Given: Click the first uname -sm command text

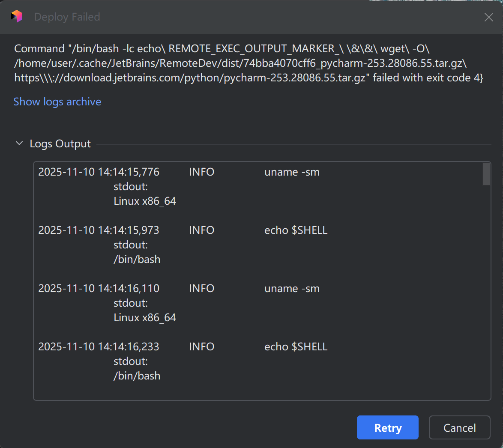Looking at the screenshot, I should click(x=292, y=172).
